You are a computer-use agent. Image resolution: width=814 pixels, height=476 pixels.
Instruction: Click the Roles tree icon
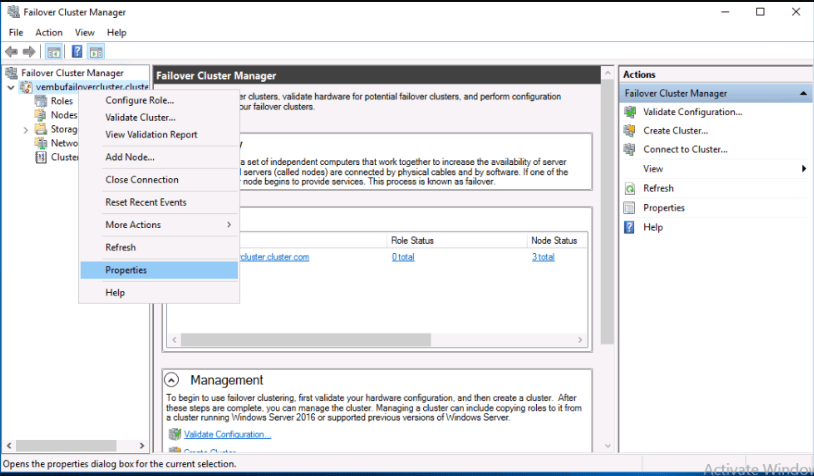click(x=40, y=101)
